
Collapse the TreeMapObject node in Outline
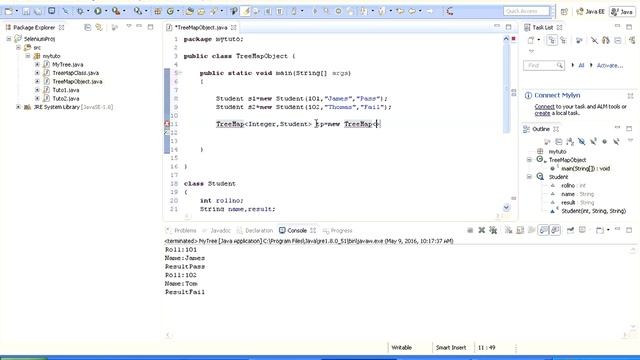(529, 160)
